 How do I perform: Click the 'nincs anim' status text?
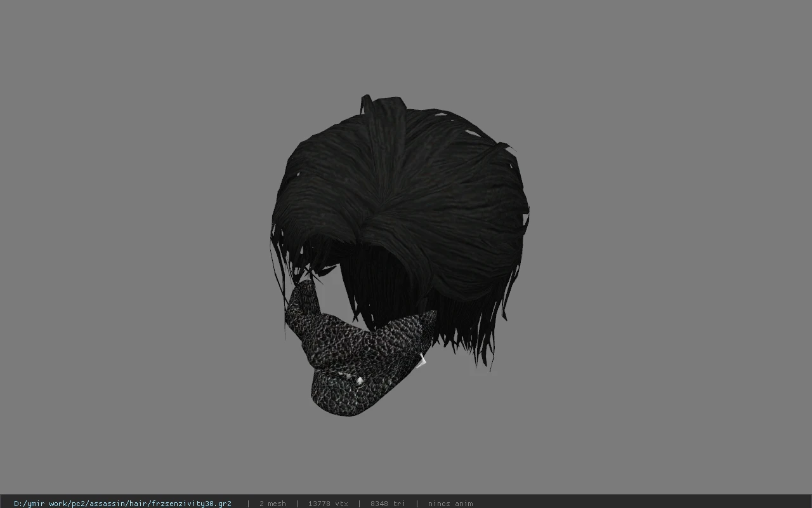pyautogui.click(x=450, y=504)
